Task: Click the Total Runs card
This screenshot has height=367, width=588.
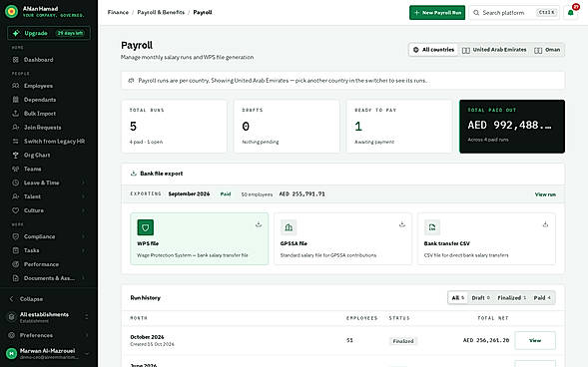Action: pyautogui.click(x=174, y=127)
